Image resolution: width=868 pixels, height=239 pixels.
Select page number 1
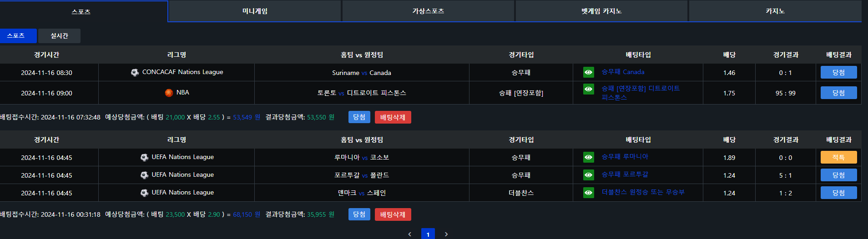click(x=428, y=234)
